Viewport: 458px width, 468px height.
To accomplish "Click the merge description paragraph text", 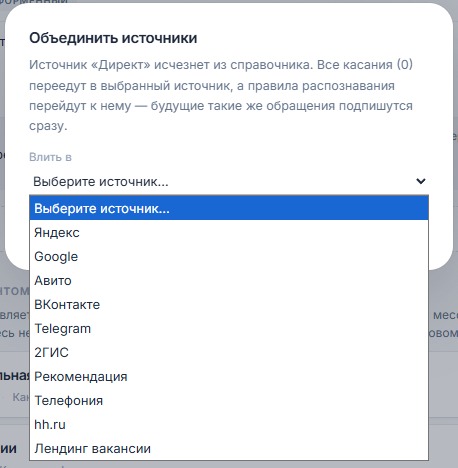I will 221,95.
